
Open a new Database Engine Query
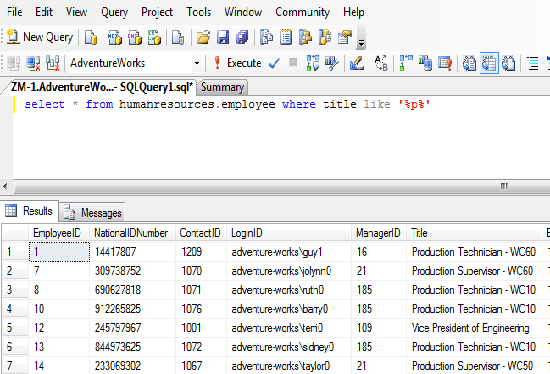tap(91, 37)
